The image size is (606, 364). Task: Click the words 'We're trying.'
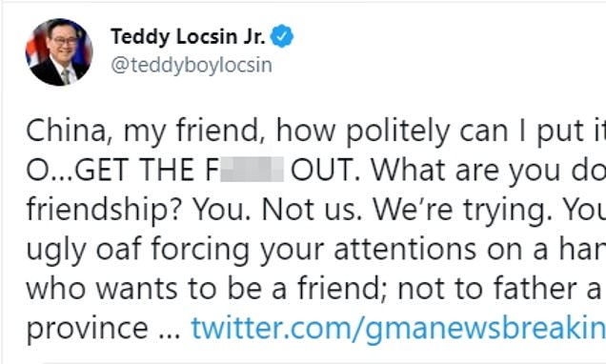(462, 210)
